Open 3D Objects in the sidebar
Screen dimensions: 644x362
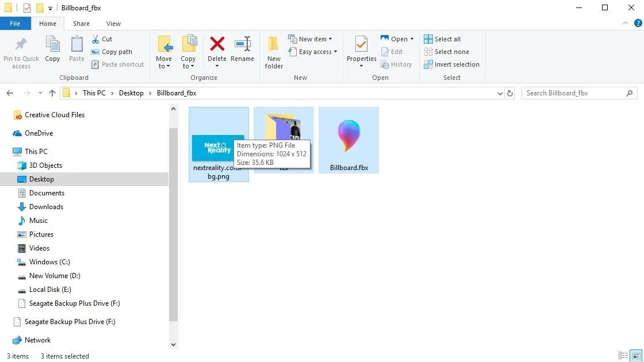pyautogui.click(x=40, y=165)
